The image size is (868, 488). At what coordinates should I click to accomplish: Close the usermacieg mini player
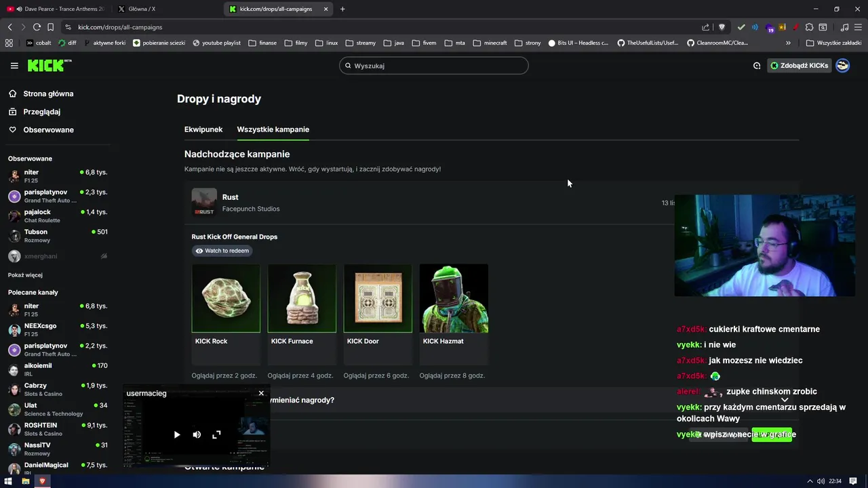(x=261, y=393)
